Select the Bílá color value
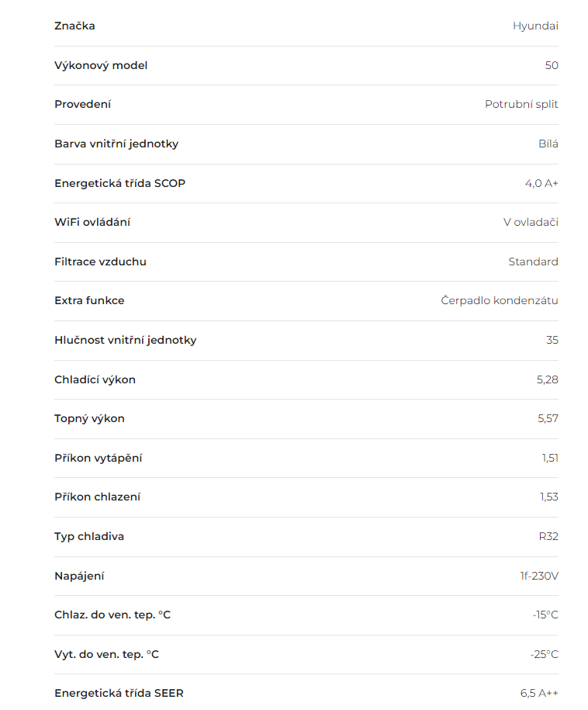This screenshot has width=588, height=710. click(548, 144)
